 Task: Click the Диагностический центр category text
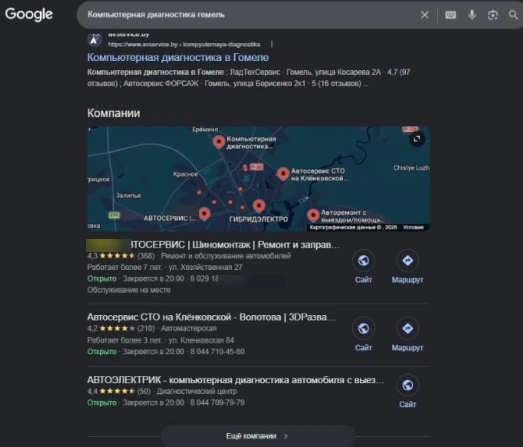pos(197,391)
